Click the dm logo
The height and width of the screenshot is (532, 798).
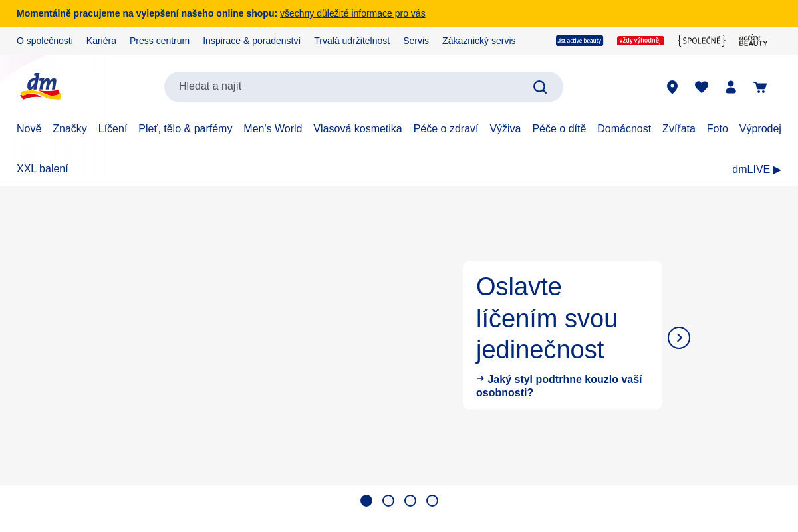[41, 86]
